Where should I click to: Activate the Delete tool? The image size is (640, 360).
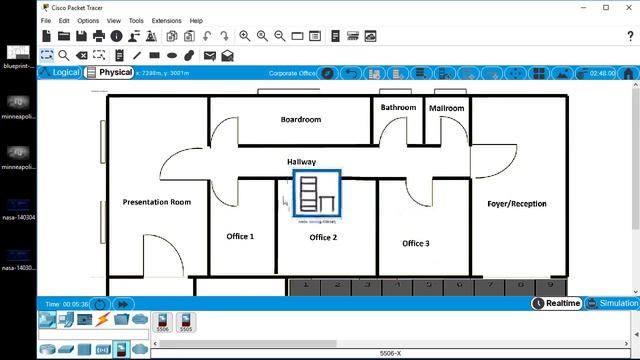[82, 56]
